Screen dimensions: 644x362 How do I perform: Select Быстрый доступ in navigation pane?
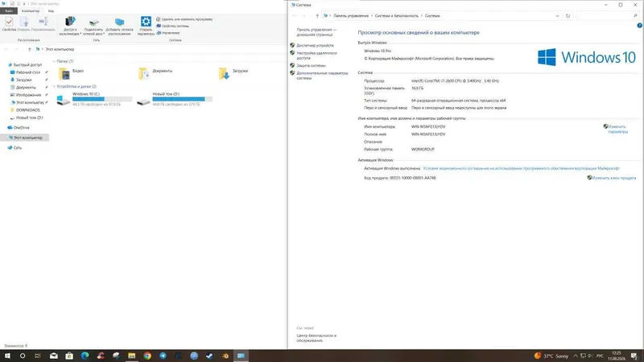(x=25, y=65)
